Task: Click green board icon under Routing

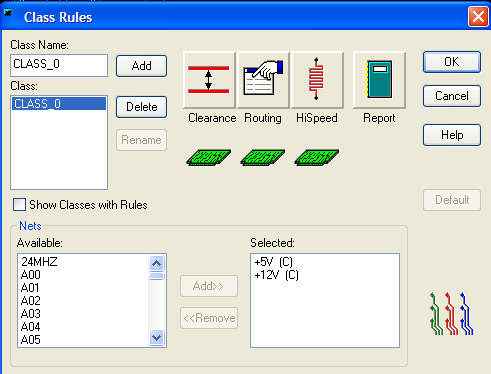Action: [x=263, y=157]
